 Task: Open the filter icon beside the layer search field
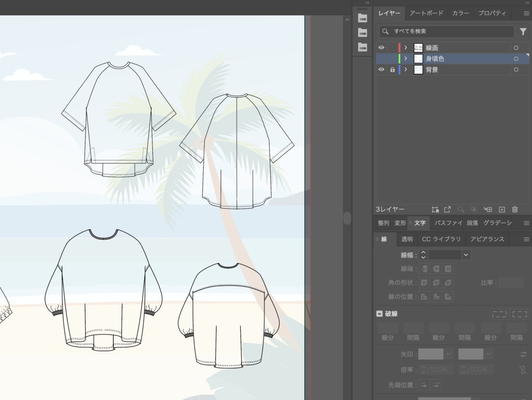[523, 32]
